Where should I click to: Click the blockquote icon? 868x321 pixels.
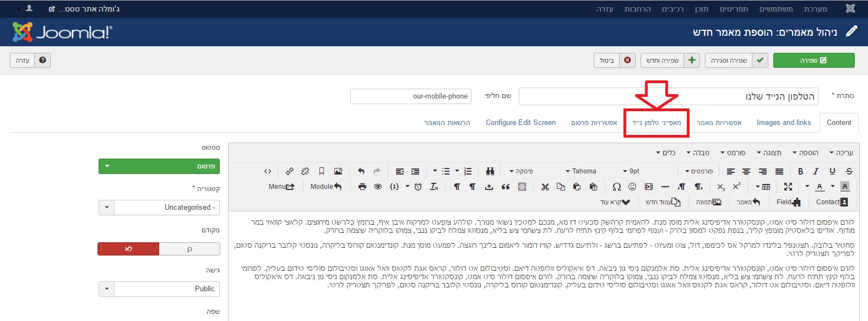[505, 187]
